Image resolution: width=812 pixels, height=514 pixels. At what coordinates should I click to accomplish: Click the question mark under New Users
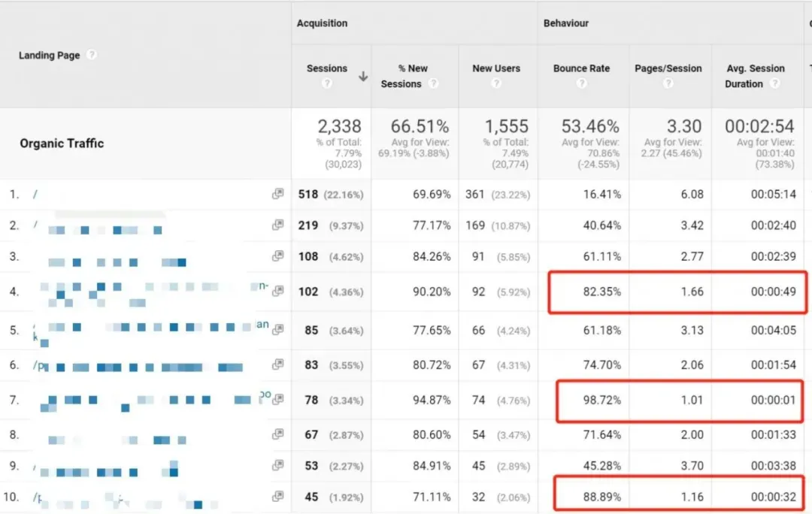(x=496, y=83)
